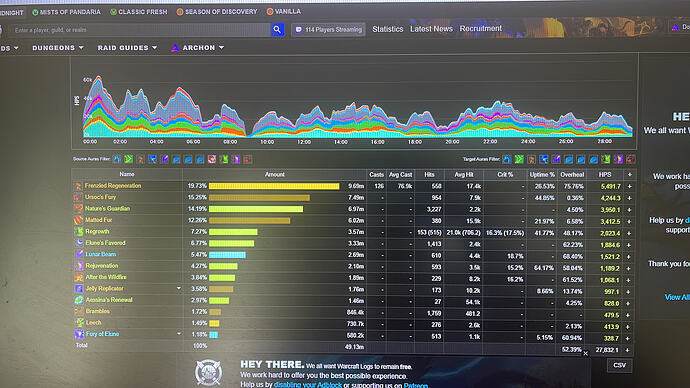Switch to Mists of Pandaria tab

66,12
